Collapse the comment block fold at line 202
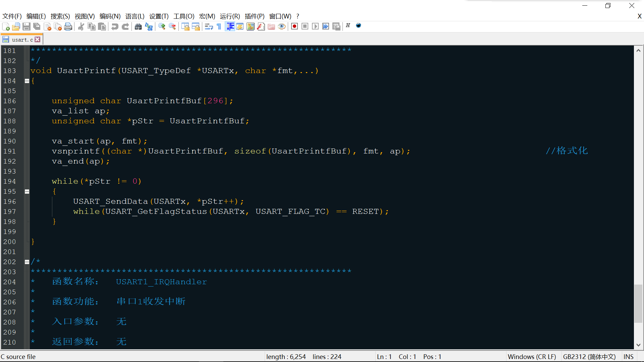 point(27,262)
